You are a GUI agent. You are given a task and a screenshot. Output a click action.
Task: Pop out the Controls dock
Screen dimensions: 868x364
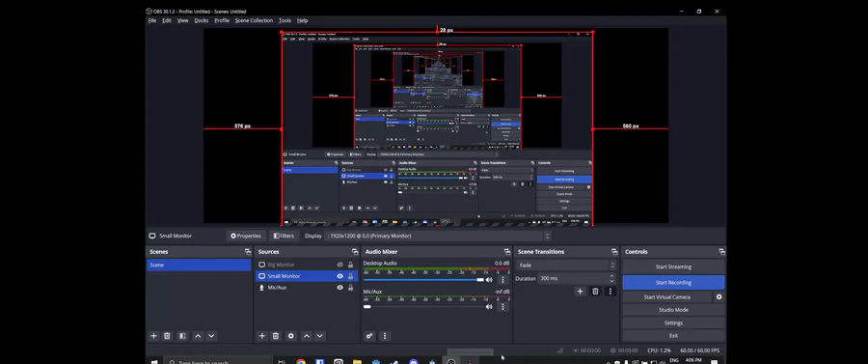[721, 252]
